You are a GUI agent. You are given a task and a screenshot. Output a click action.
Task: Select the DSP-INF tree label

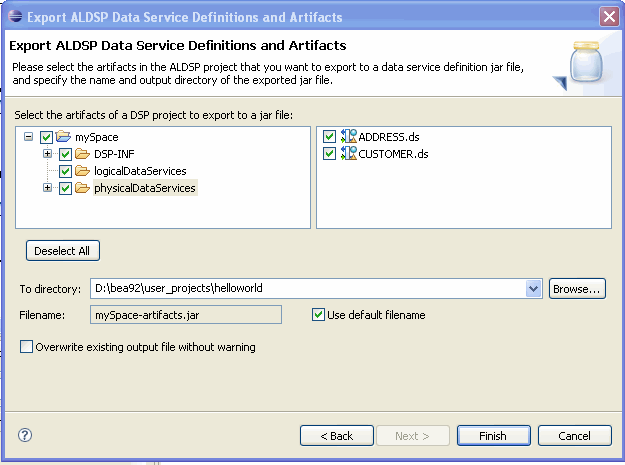click(x=114, y=154)
